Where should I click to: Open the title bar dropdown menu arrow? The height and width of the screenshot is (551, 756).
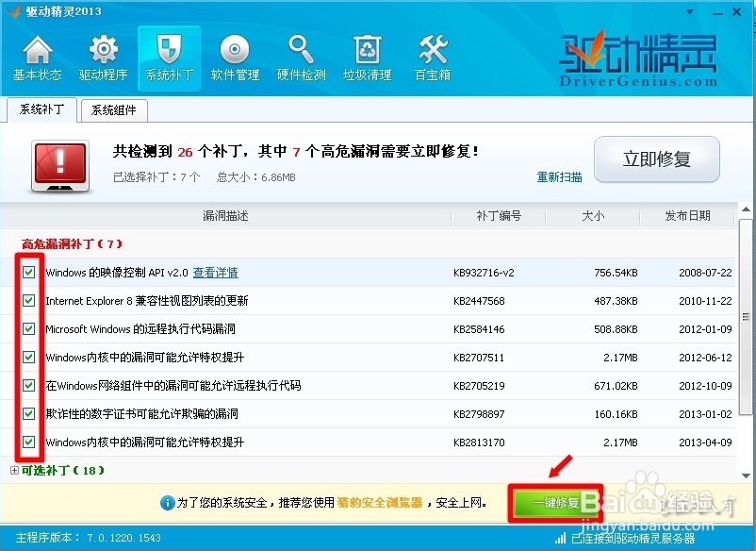point(690,12)
